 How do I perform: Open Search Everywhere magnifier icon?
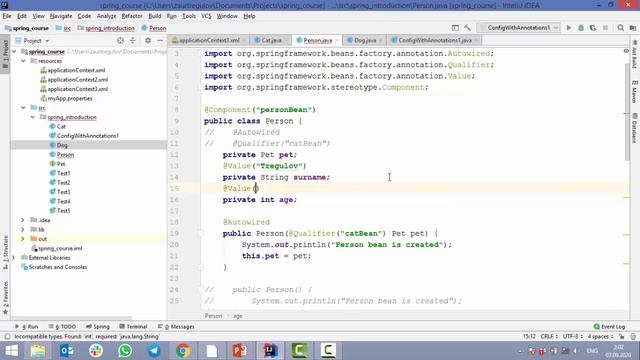click(620, 28)
